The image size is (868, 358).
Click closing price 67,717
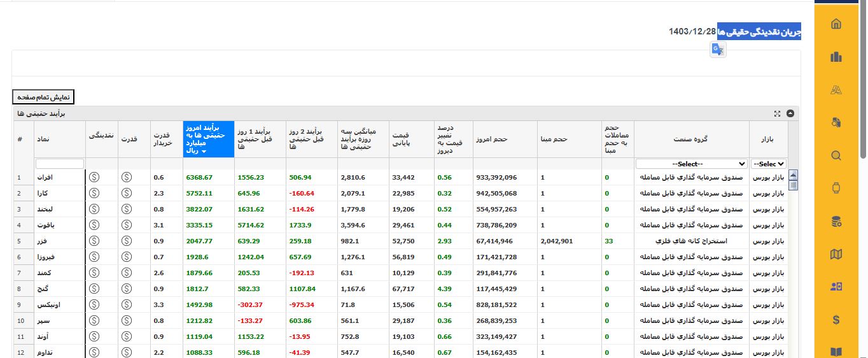403,289
